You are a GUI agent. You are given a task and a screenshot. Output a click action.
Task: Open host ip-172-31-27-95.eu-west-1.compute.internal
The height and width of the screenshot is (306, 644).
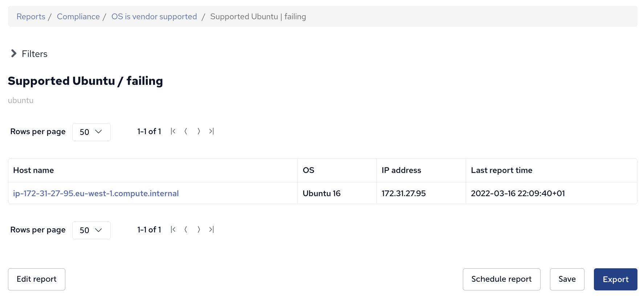click(x=96, y=193)
